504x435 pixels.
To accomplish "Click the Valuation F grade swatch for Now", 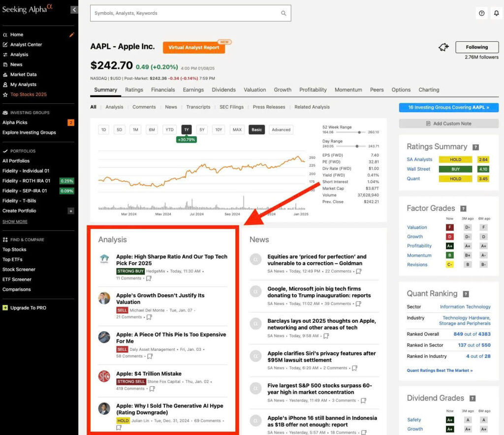I will (x=449, y=227).
